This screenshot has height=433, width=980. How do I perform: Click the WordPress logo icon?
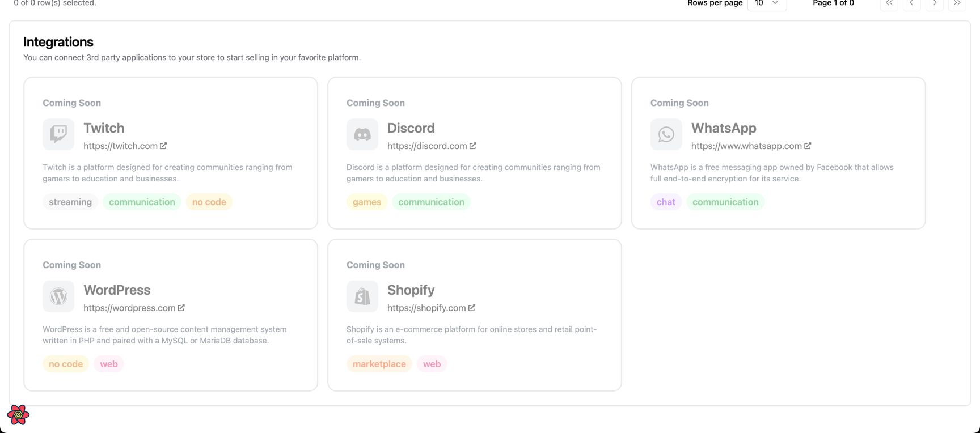[58, 296]
